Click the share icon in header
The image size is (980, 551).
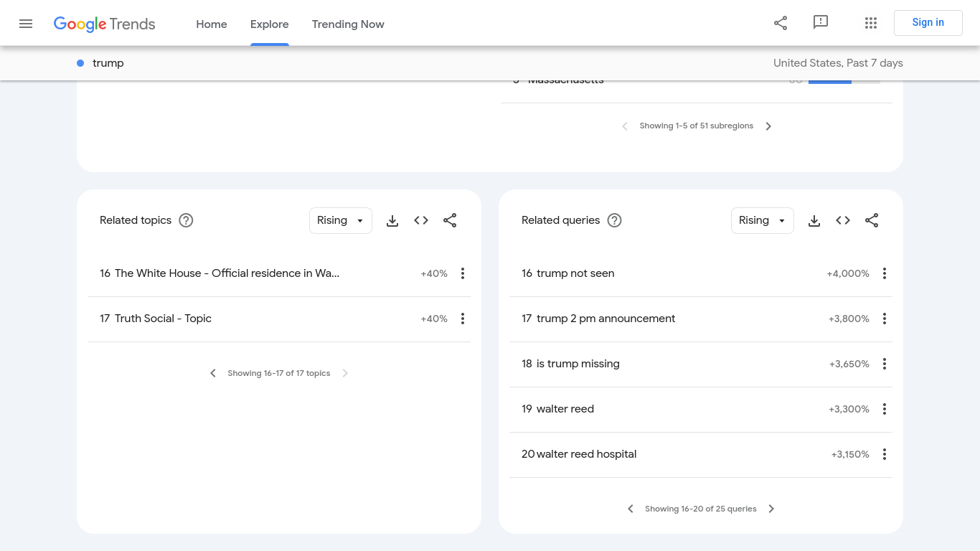point(781,23)
